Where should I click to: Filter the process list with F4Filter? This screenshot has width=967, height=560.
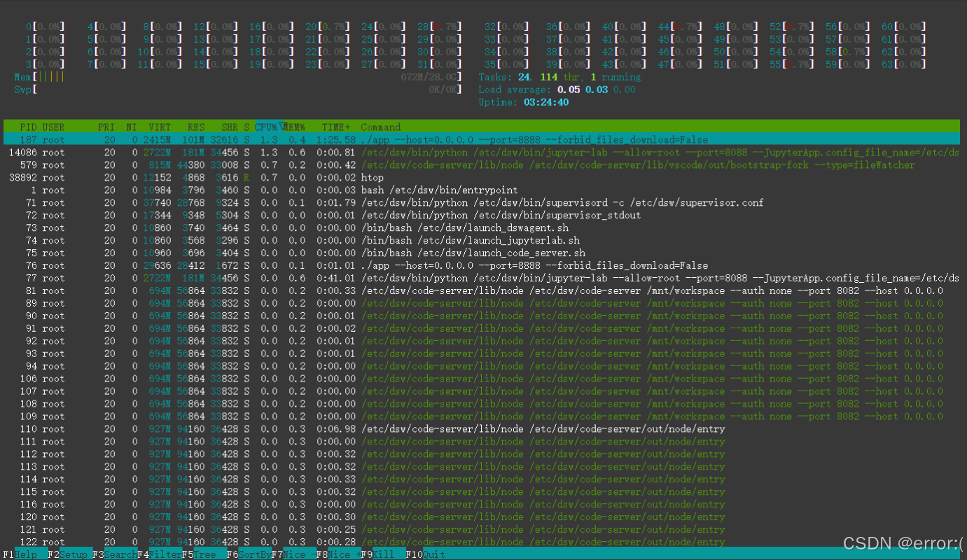point(160,554)
